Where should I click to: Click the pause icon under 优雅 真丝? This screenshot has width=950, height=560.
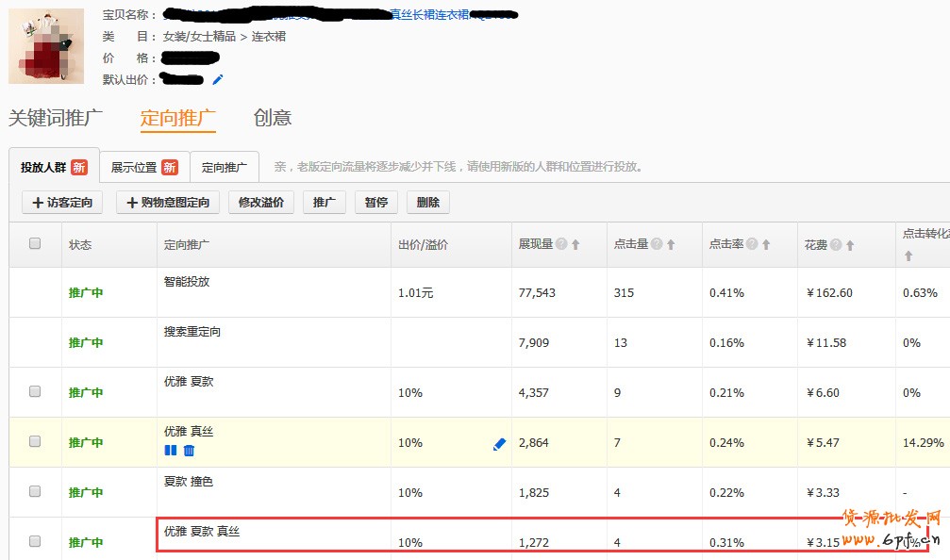171,451
